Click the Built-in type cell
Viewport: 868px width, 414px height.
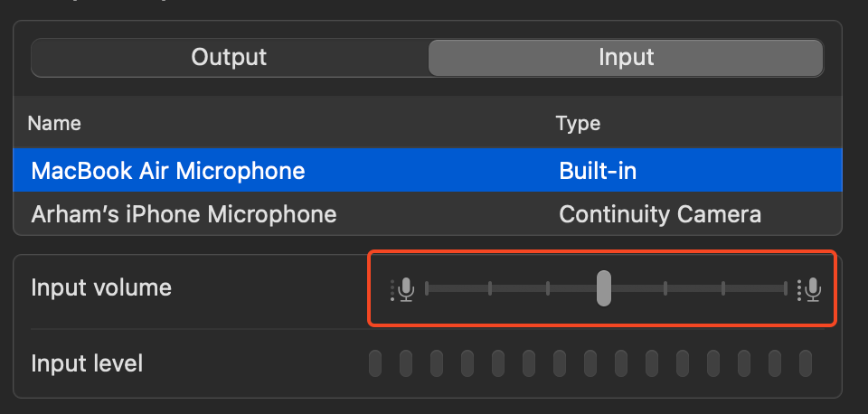(x=598, y=171)
